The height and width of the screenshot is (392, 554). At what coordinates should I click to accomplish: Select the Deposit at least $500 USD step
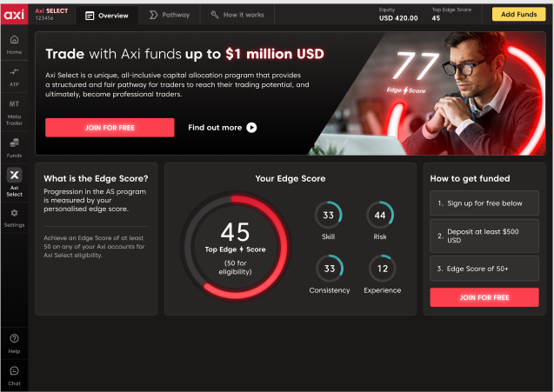[x=484, y=236]
